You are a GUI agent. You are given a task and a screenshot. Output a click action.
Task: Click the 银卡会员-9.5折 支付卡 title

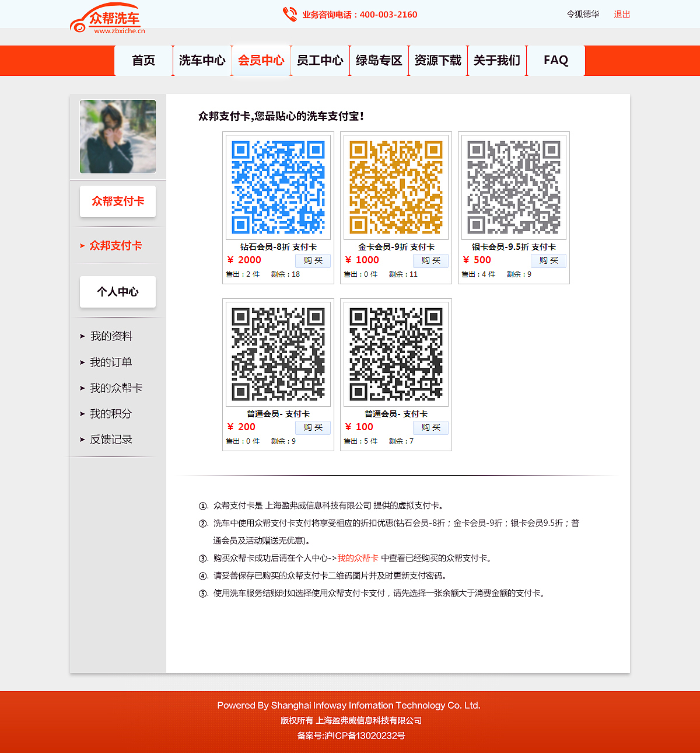[514, 247]
